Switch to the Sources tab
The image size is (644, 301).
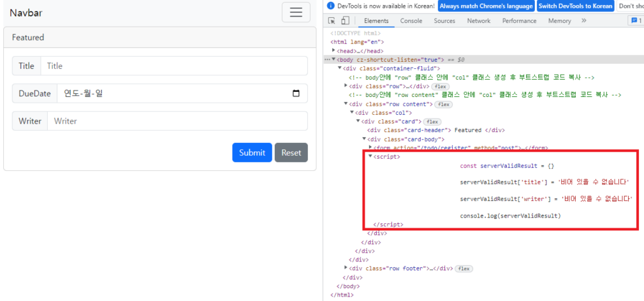coord(444,21)
